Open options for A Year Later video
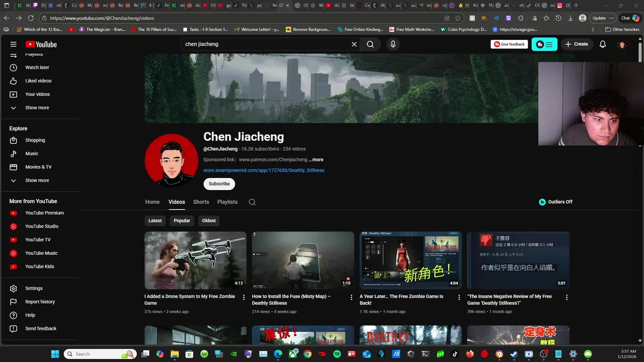Image resolution: width=644 pixels, height=362 pixels. pos(459,298)
